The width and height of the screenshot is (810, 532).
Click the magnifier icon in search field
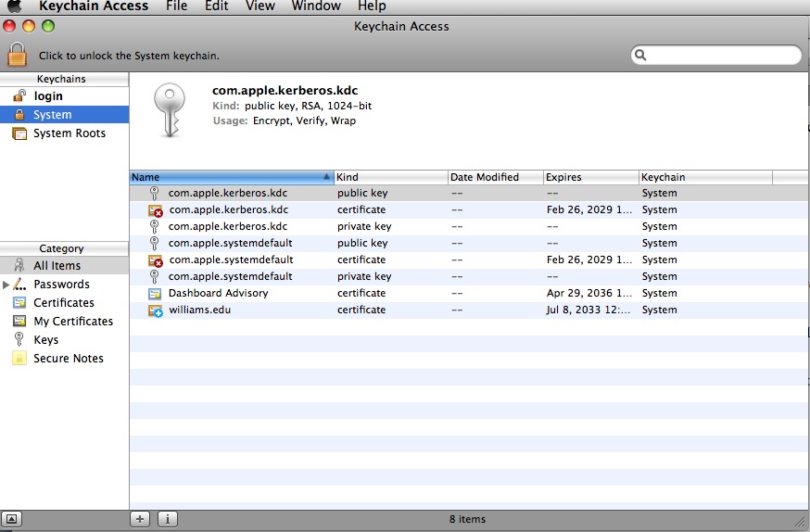click(640, 55)
